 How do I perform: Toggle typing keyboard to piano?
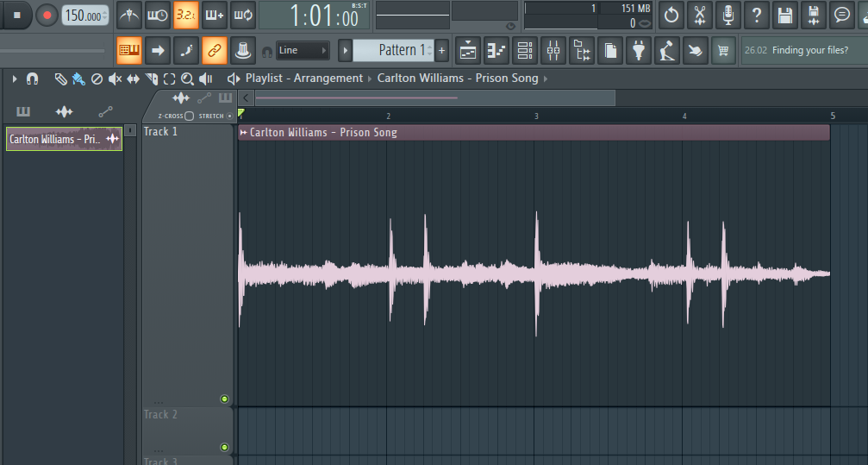tap(129, 50)
